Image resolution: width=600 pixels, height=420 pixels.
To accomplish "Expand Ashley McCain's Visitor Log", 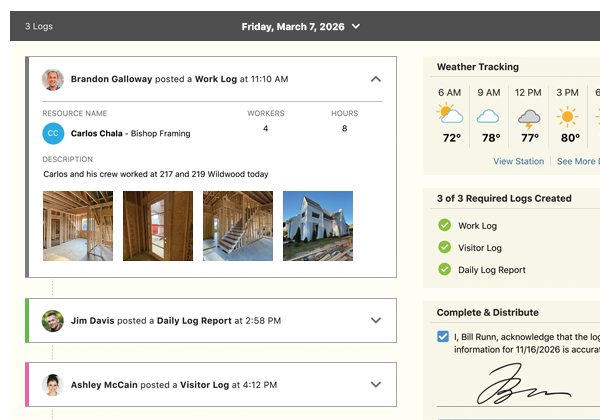I will [376, 384].
